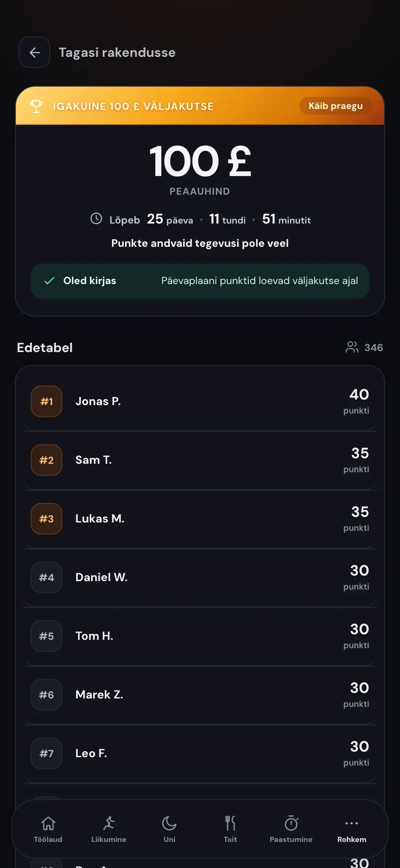Select the #2 Sam T. row

tap(200, 460)
